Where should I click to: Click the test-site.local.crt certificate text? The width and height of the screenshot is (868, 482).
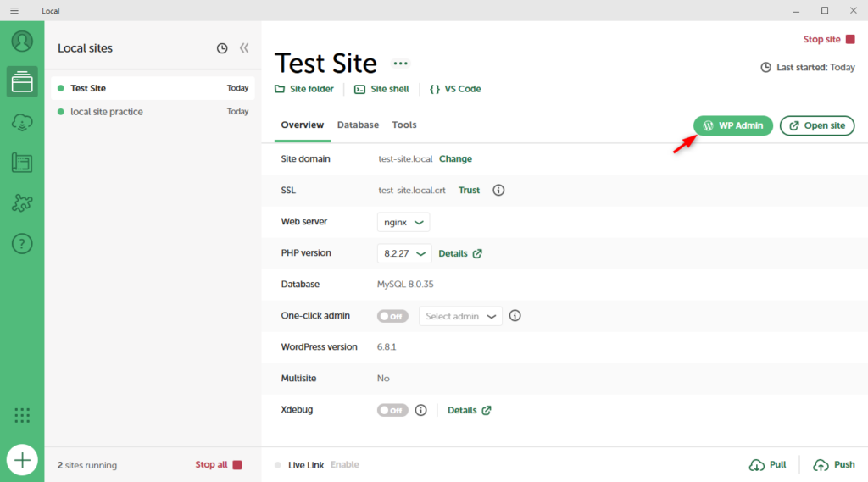click(x=412, y=191)
